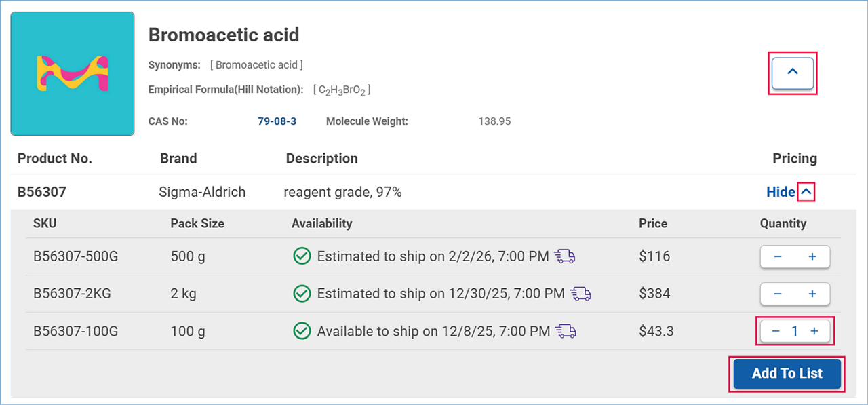
Task: Open CAS number 79-08-3 link
Action: click(x=277, y=121)
